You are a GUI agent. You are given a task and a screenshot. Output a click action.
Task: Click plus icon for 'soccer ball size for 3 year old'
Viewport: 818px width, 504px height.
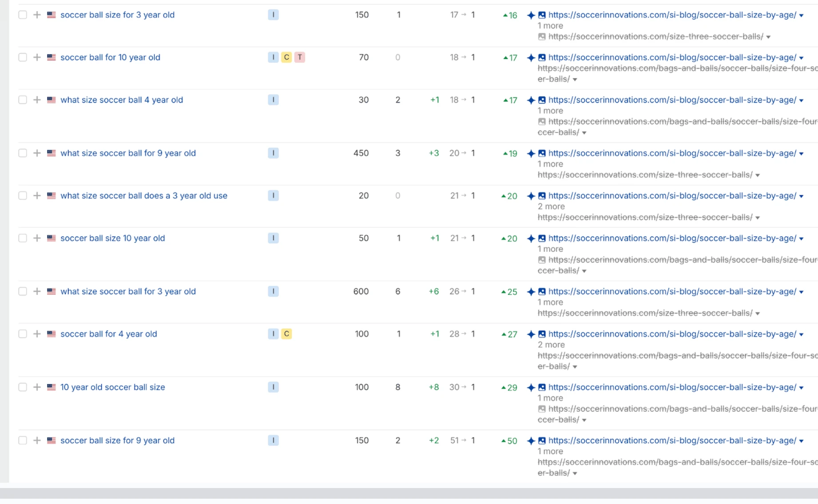tap(37, 15)
